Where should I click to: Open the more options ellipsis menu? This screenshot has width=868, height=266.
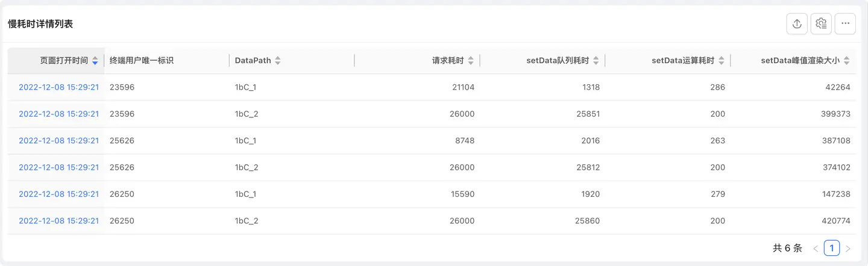pos(845,24)
